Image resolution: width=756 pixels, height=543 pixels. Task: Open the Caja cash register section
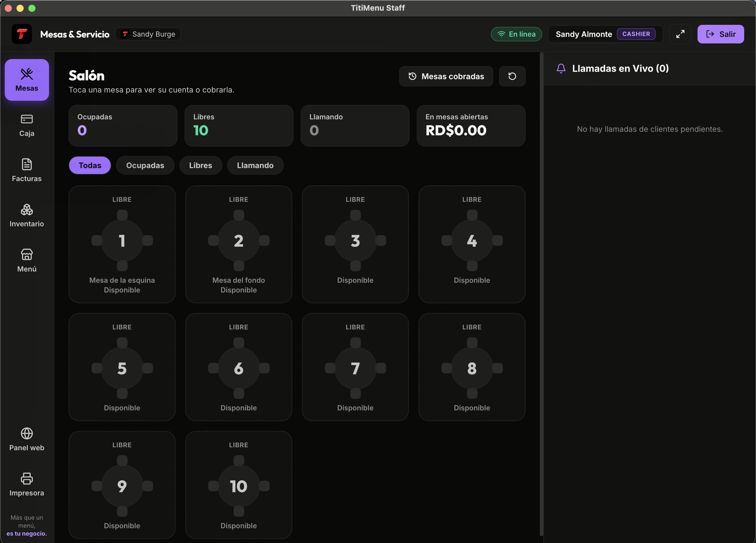click(27, 126)
